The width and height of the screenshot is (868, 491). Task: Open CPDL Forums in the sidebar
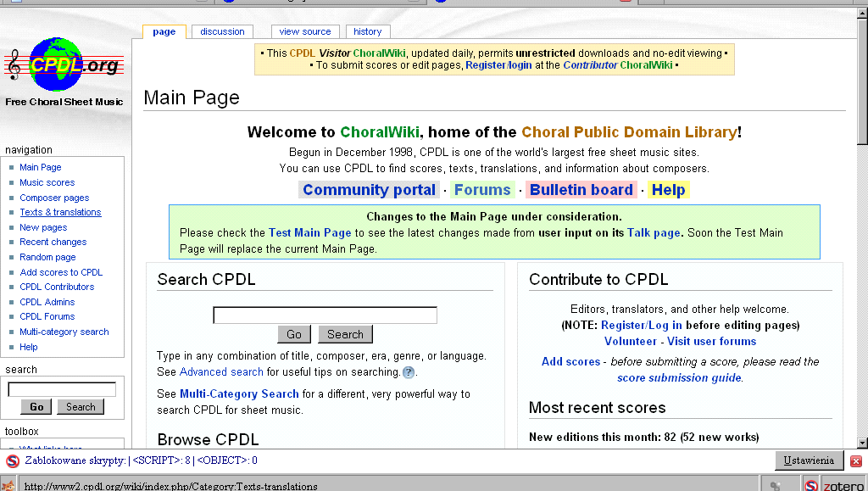(47, 316)
